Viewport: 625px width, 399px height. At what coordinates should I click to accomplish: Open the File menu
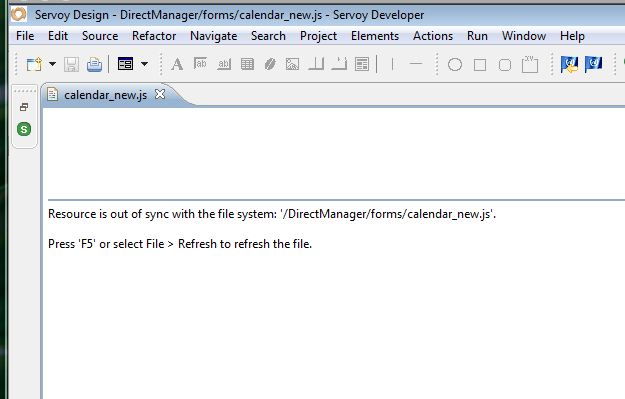click(25, 36)
